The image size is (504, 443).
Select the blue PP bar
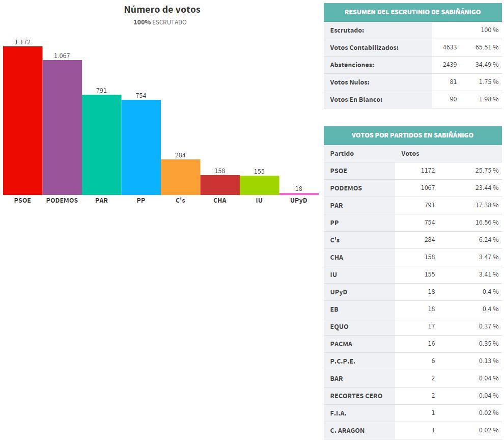click(141, 147)
